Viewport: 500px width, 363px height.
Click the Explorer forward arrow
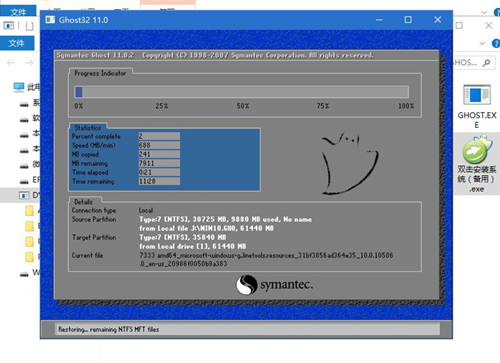pyautogui.click(x=30, y=63)
